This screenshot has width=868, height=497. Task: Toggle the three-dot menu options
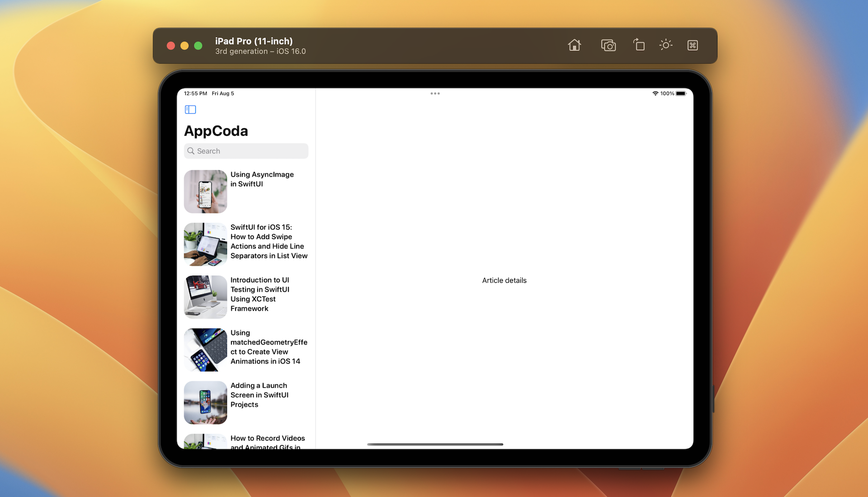[434, 93]
